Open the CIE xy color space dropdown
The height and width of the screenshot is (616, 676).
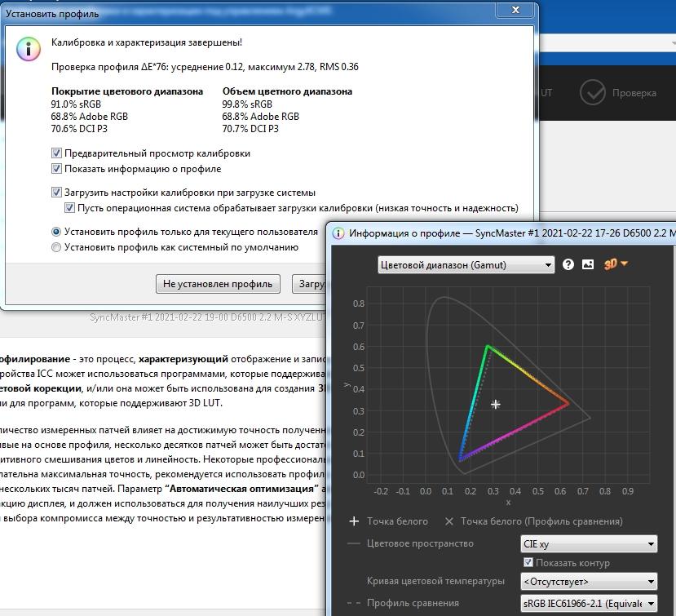pyautogui.click(x=589, y=544)
